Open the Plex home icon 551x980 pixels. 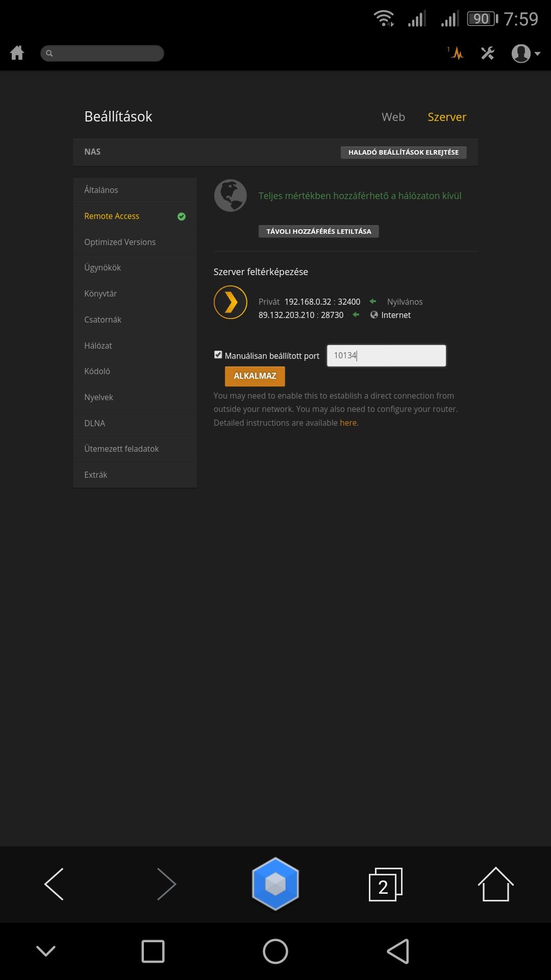coord(17,53)
